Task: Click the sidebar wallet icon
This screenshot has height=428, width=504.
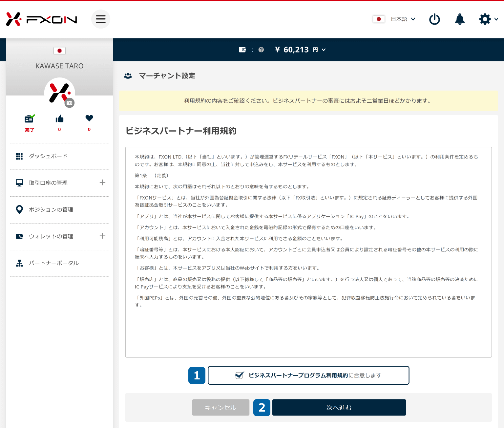Action: [x=19, y=236]
